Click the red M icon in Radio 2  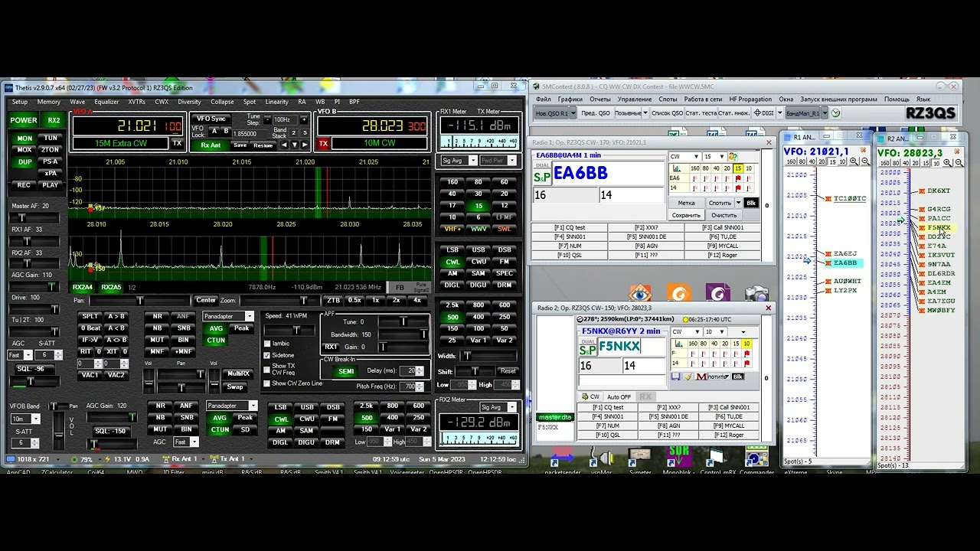[x=701, y=377]
